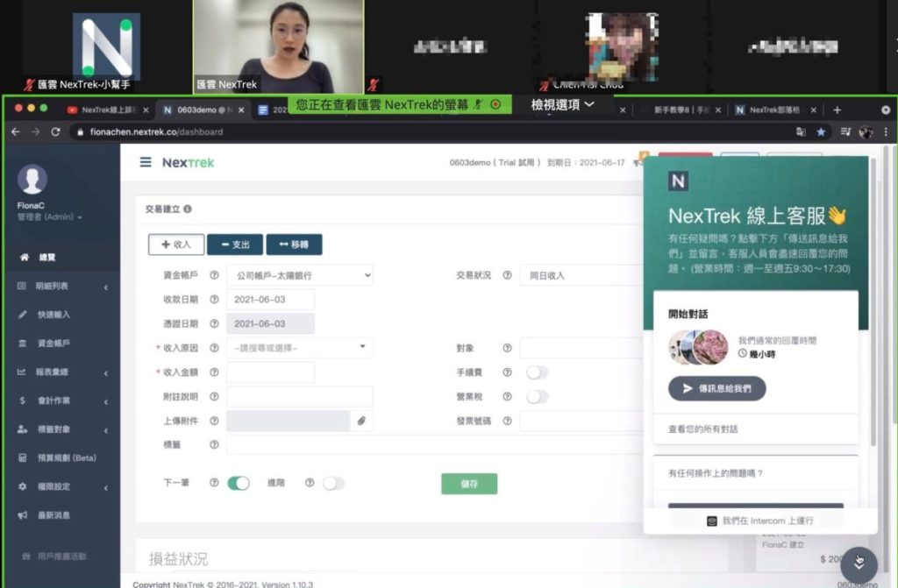The width and height of the screenshot is (898, 588).
Task: Expand 報表彙總 in the sidebar
Action: click(x=62, y=372)
